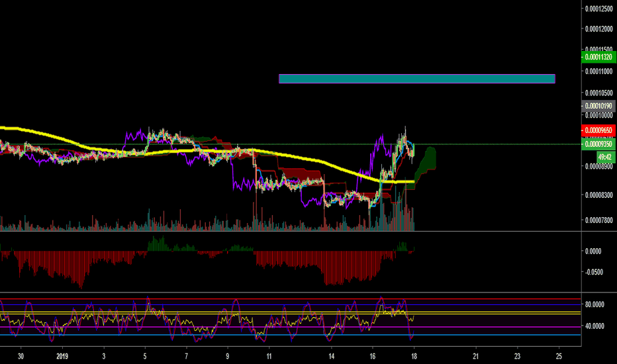Click the 14 date label on time axis
Viewport: 617px width, 364px height.
tap(331, 357)
